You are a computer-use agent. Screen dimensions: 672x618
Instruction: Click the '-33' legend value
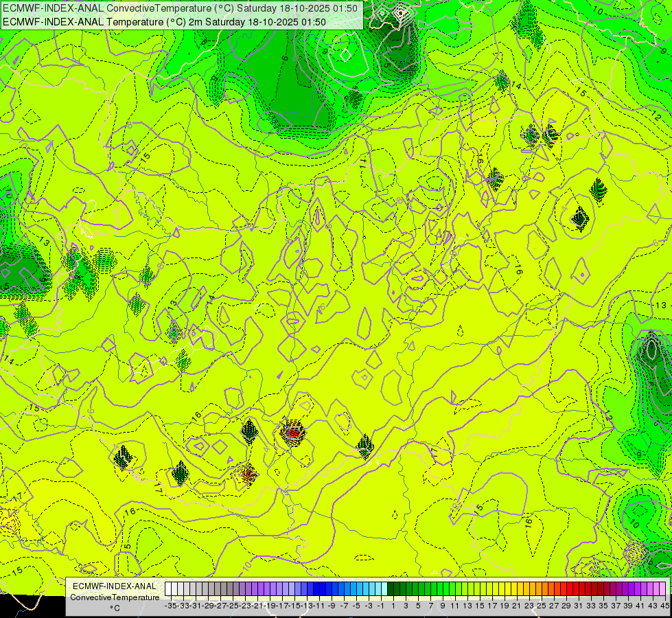point(183,606)
